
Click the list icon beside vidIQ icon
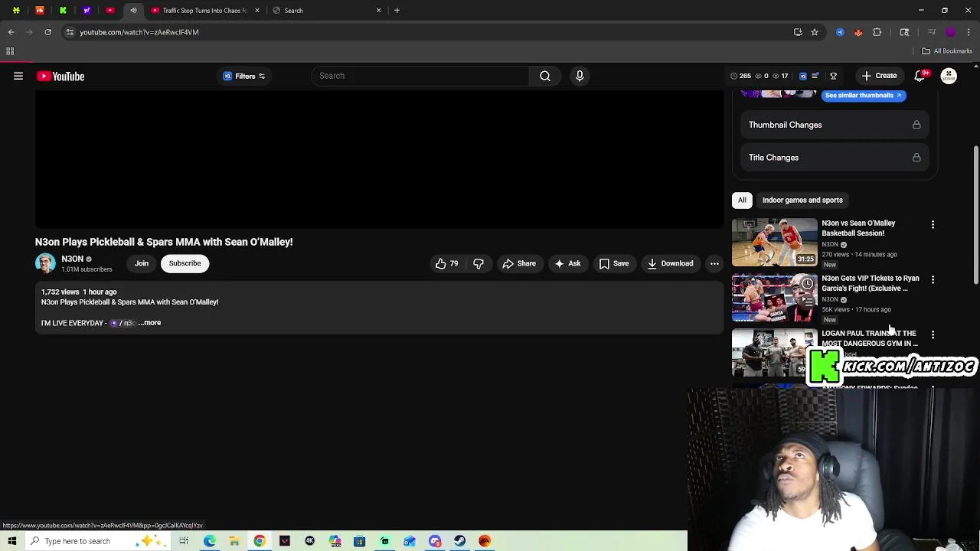pyautogui.click(x=815, y=76)
